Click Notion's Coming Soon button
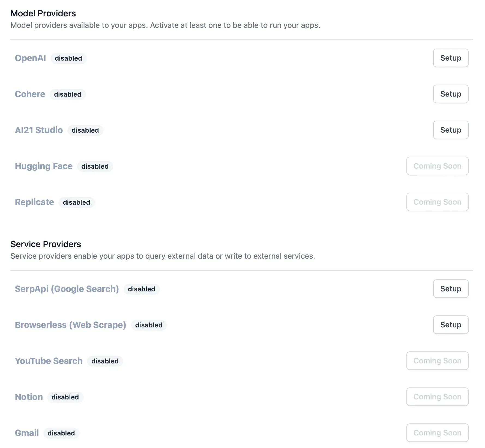The width and height of the screenshot is (485, 448). (x=437, y=397)
